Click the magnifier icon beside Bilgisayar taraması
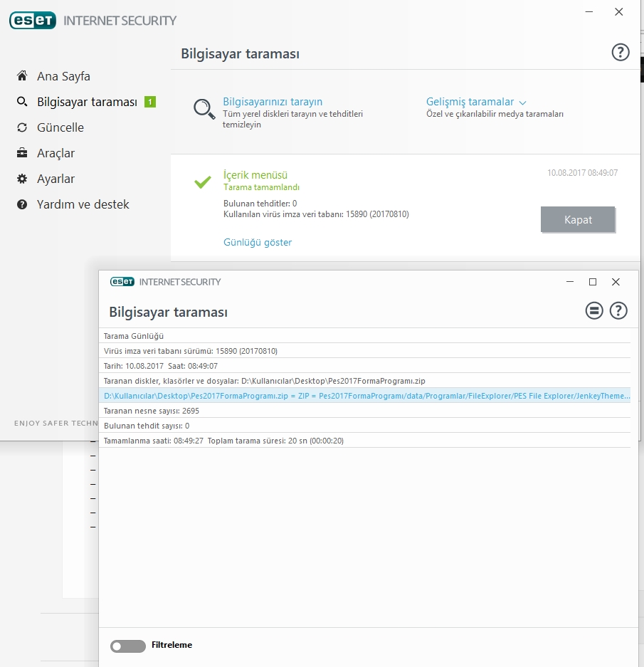This screenshot has height=667, width=644. [x=22, y=102]
